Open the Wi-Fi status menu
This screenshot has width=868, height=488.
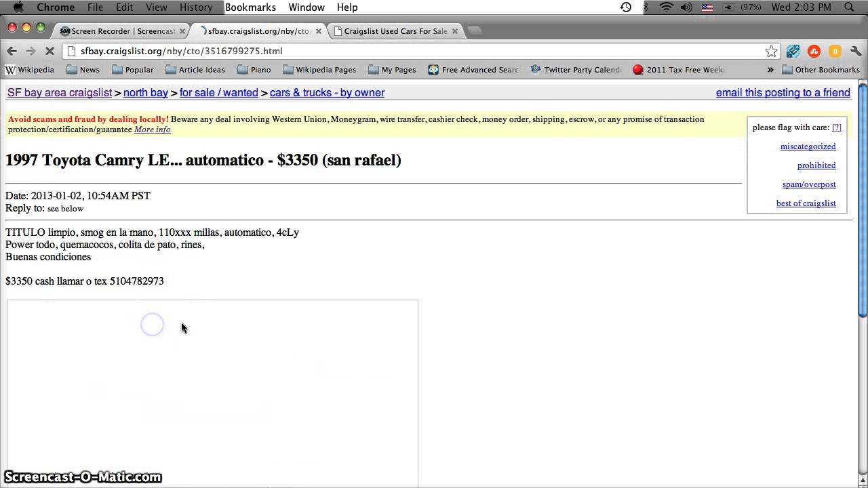(x=666, y=7)
